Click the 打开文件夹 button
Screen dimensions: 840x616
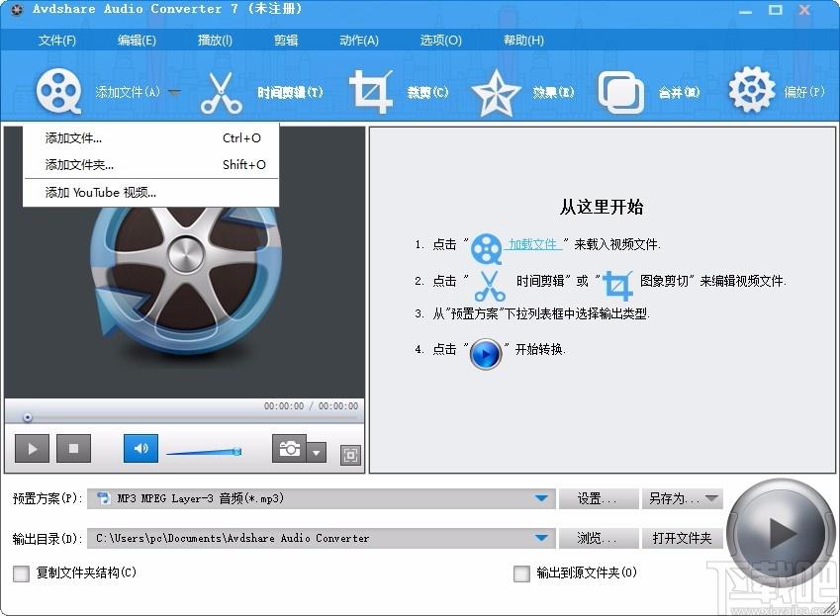(x=683, y=538)
